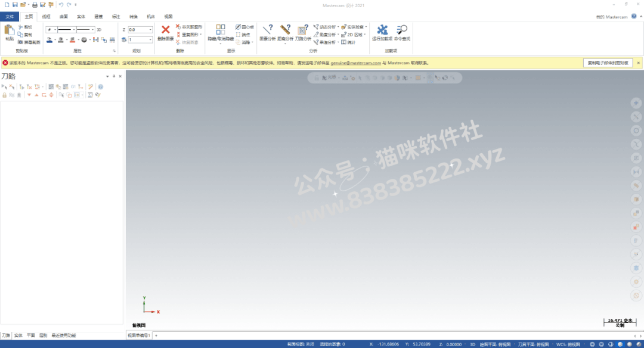Expand the 实体检查 solid check dropdown
Image resolution: width=644 pixels, height=348 pixels.
pos(366,27)
